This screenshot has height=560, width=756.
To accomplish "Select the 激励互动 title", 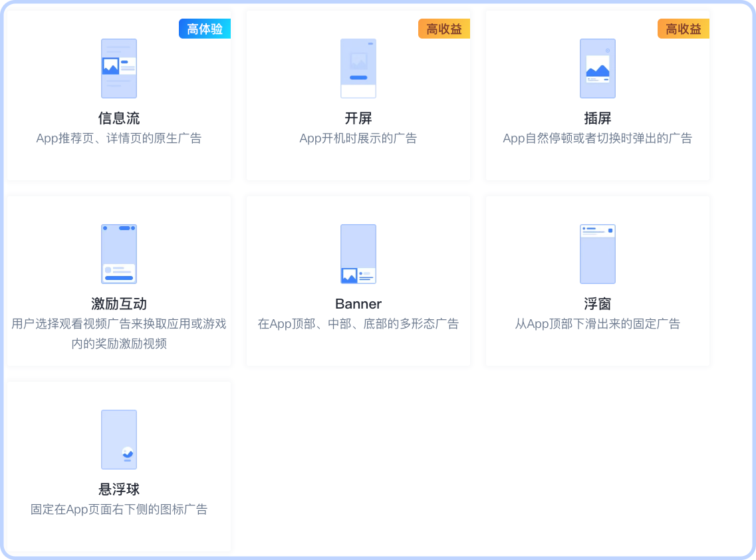I will pos(119,304).
